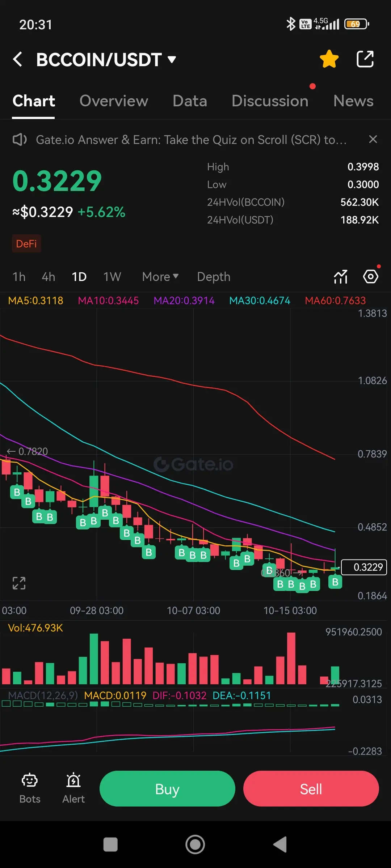391x868 pixels.
Task: Tap the Android recent apps square button
Action: (110, 845)
